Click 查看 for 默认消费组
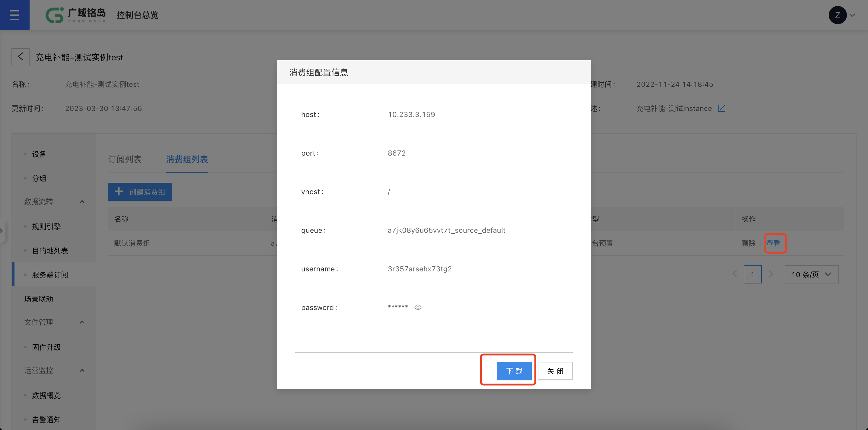Screen dimensions: 868x430 pyautogui.click(x=773, y=243)
